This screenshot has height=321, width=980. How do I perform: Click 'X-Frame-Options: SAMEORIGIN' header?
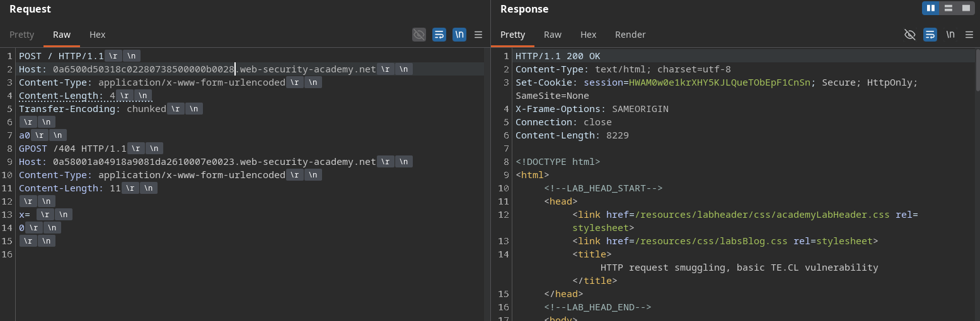point(592,109)
